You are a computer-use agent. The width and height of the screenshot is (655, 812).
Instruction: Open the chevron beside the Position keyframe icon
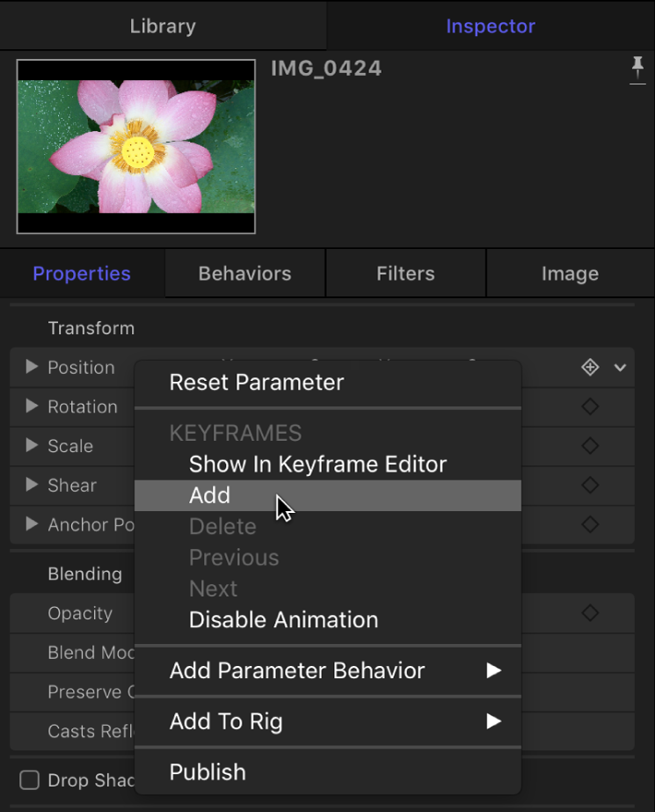tap(621, 367)
